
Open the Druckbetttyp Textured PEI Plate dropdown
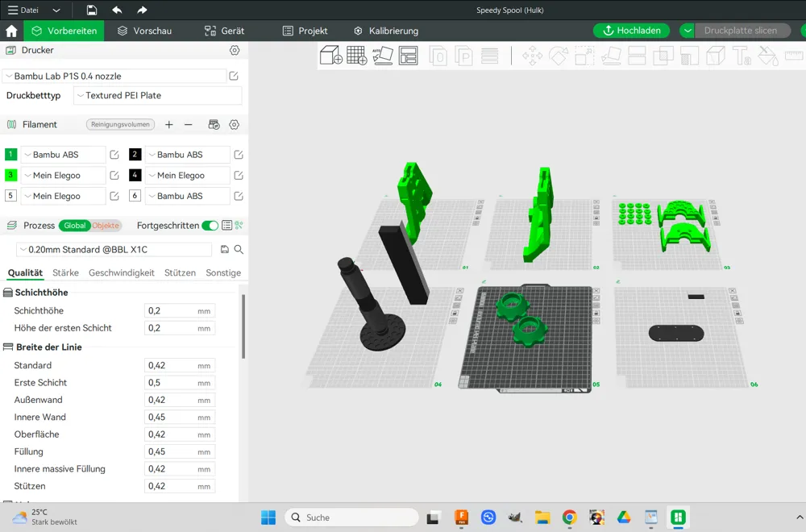[x=157, y=96]
